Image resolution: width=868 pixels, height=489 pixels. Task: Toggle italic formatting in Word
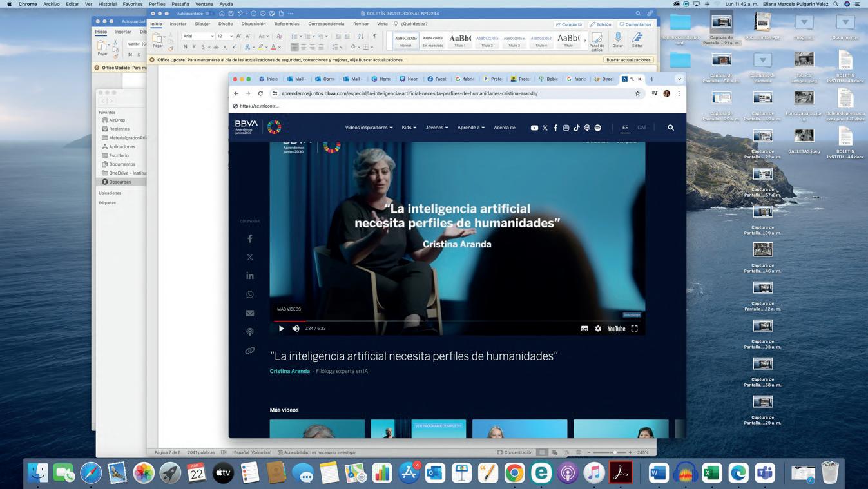click(x=194, y=47)
